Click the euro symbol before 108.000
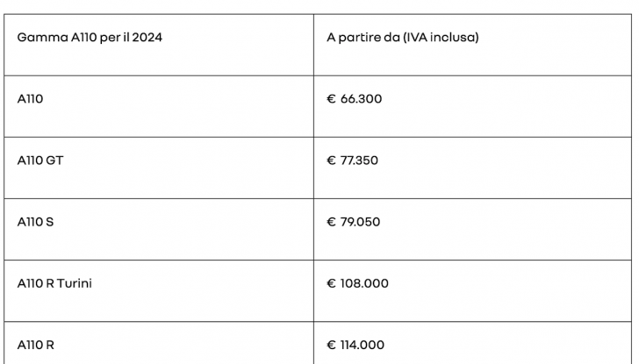639x364 pixels. (x=331, y=283)
